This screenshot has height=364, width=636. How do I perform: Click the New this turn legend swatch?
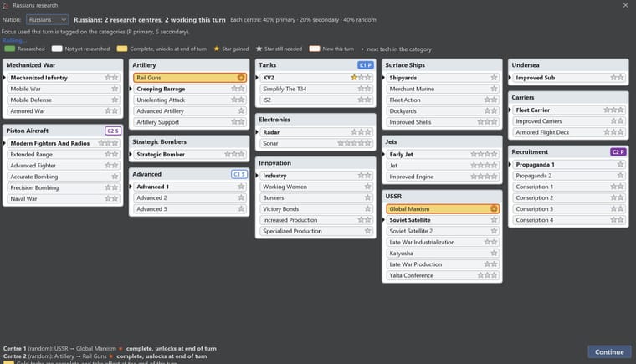(315, 49)
